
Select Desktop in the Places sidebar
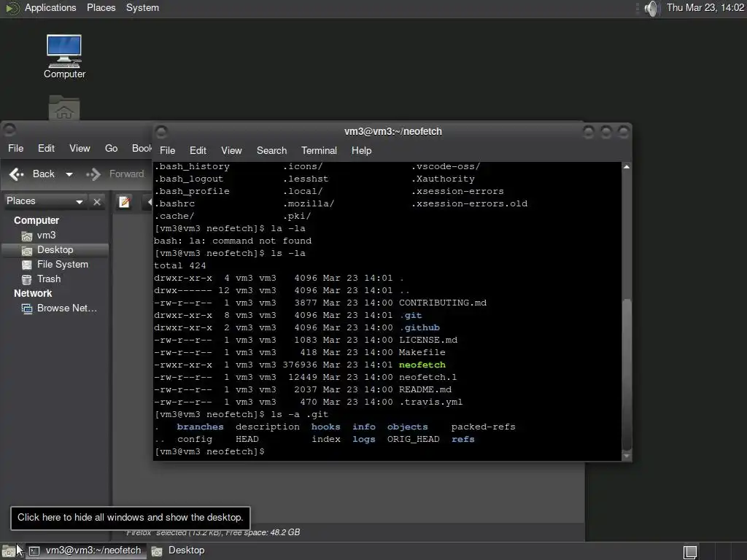point(55,250)
